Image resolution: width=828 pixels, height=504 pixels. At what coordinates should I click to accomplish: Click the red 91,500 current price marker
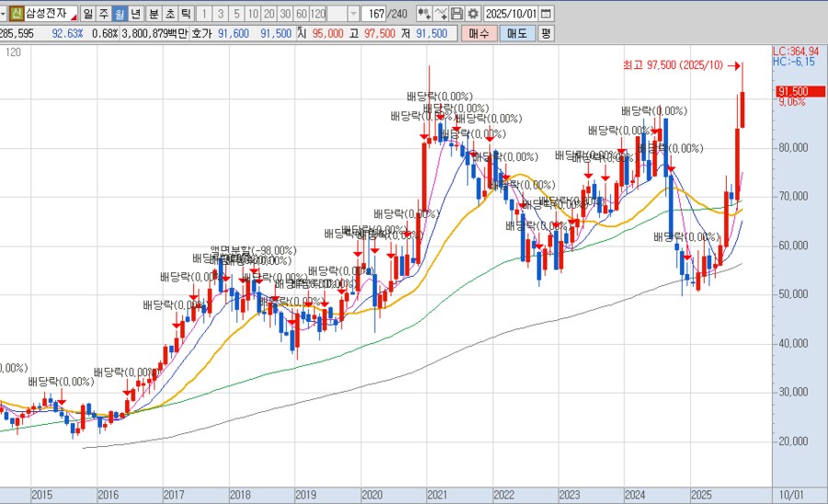pos(792,91)
